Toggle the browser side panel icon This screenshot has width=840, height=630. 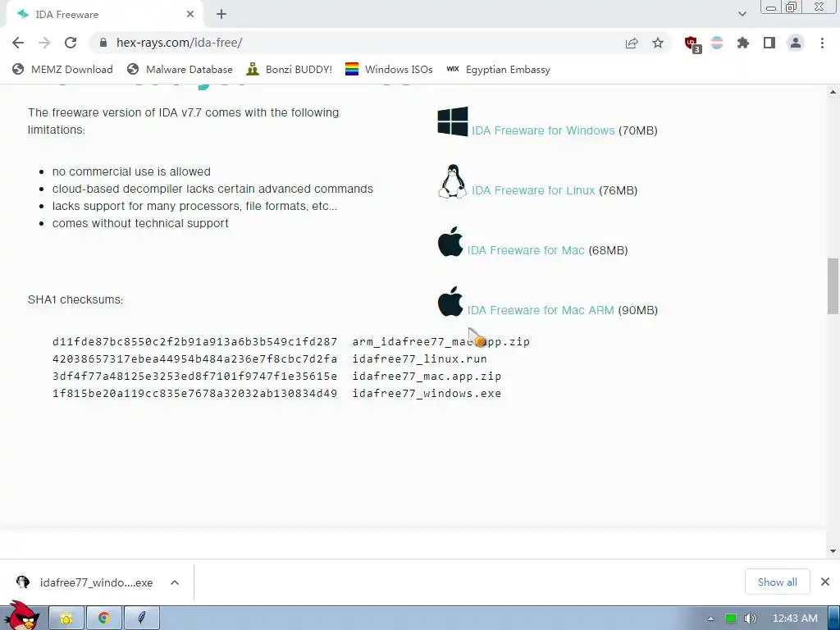[769, 43]
